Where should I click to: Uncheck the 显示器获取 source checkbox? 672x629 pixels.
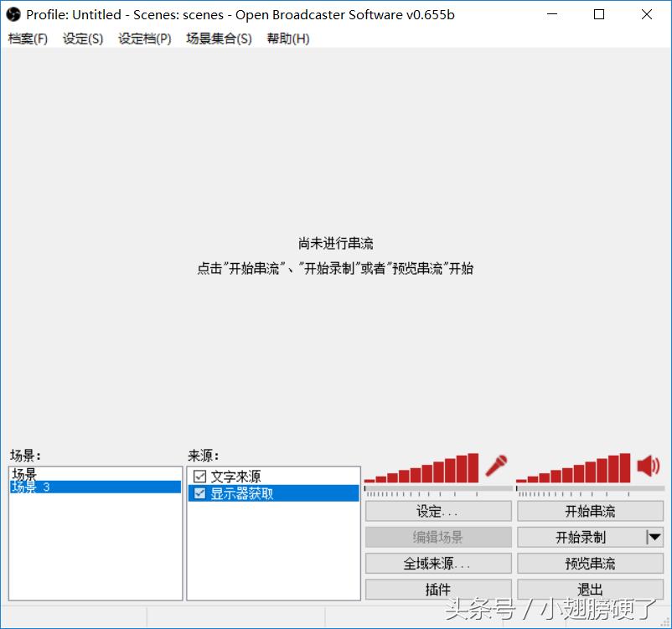[x=201, y=492]
